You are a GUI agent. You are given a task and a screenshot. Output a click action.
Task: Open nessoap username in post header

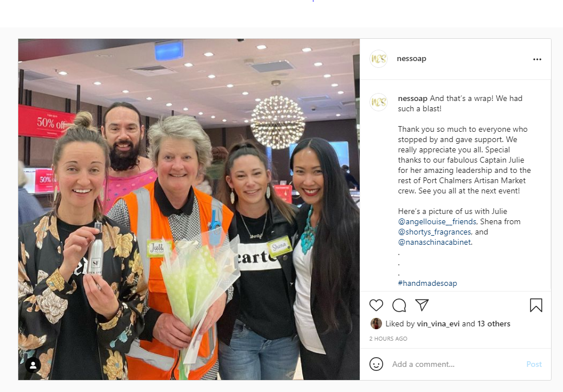click(x=412, y=58)
